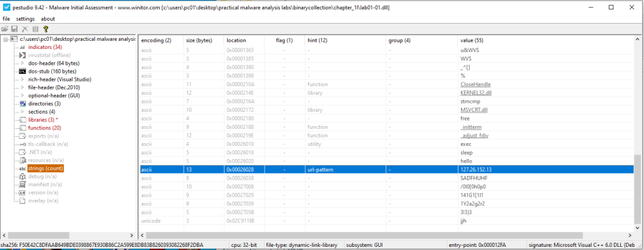Viewport: 644px width, 250px height.
Task: Expand the file-header tree node
Action: coord(22,87)
